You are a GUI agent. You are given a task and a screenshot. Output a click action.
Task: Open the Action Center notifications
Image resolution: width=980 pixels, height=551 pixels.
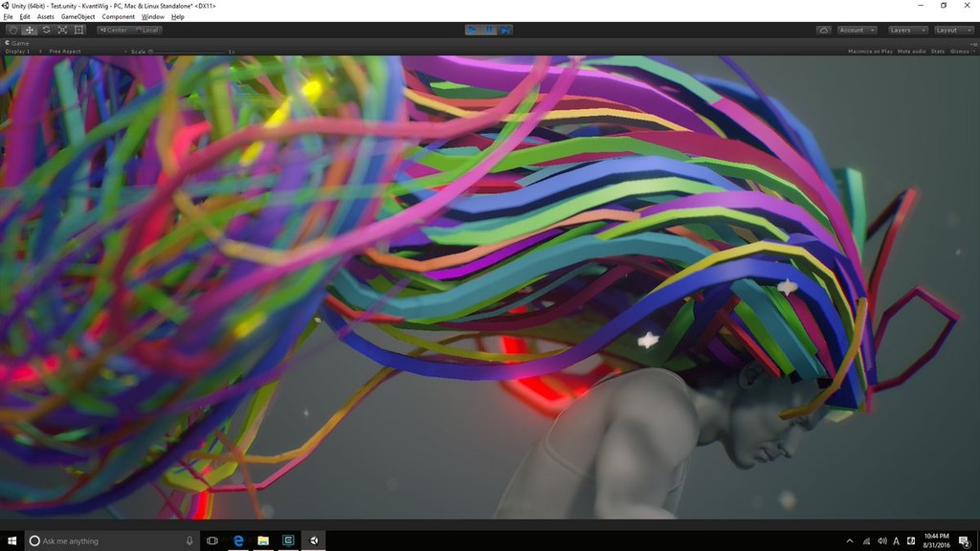965,541
